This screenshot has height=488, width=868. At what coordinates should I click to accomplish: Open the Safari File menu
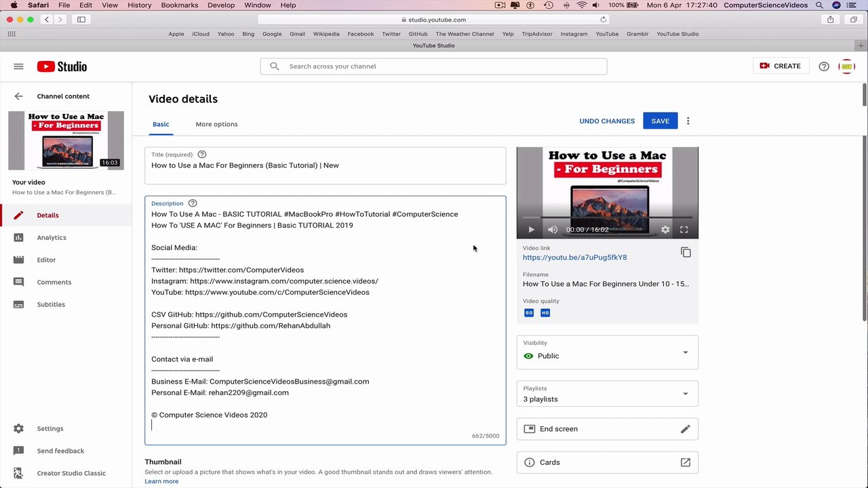tap(64, 5)
